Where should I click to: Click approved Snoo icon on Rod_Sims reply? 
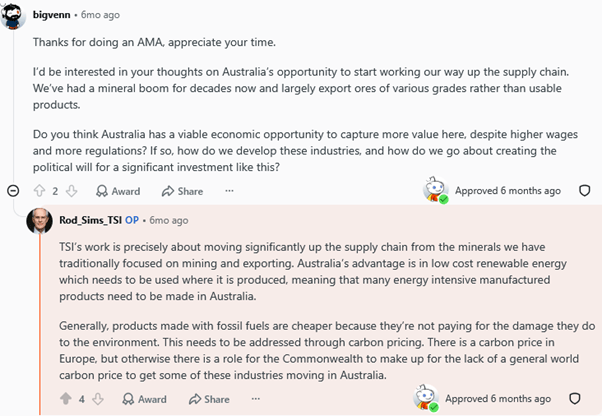point(426,398)
